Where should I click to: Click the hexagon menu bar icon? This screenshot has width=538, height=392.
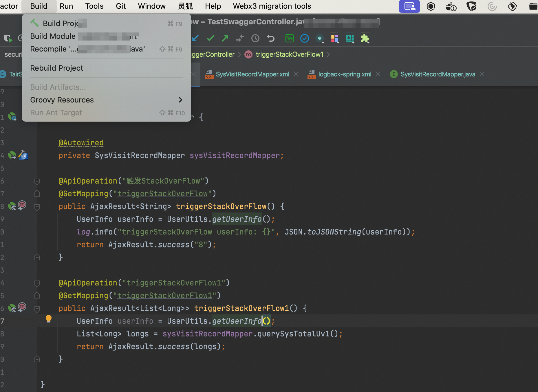[431, 6]
